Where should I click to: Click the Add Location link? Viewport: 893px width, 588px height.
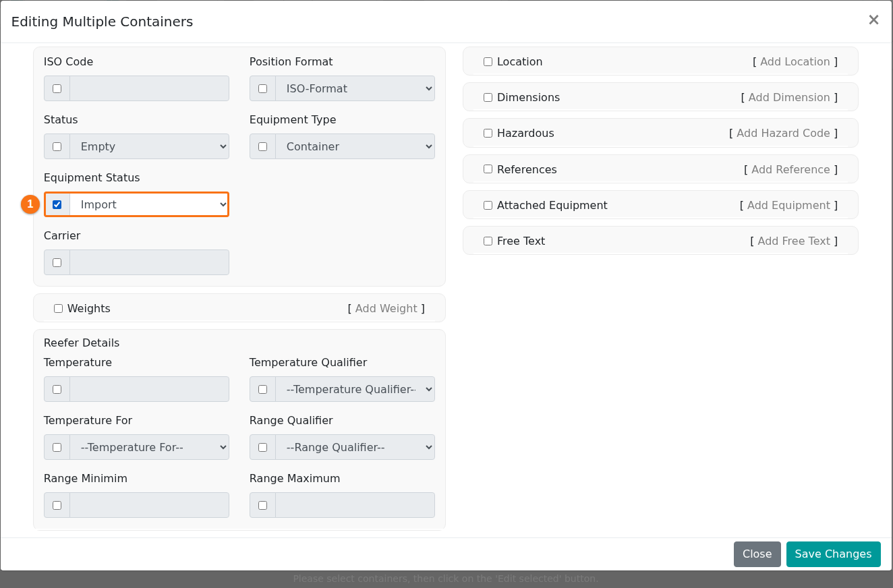point(795,61)
